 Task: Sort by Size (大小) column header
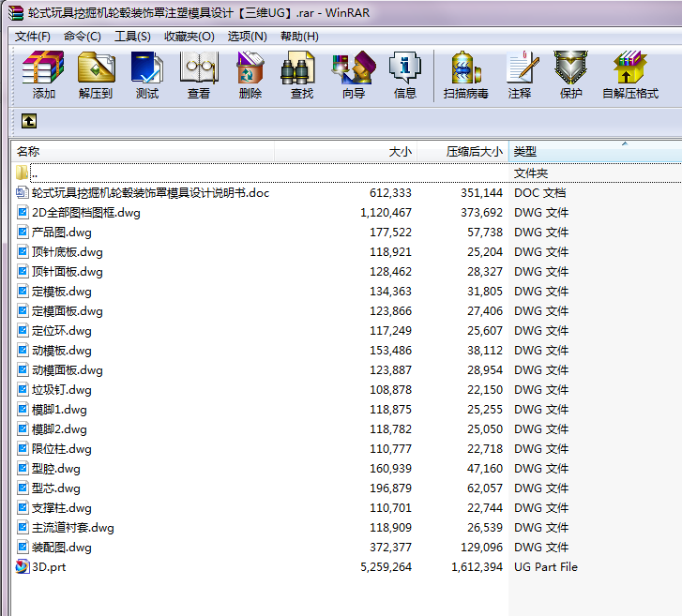(346, 151)
